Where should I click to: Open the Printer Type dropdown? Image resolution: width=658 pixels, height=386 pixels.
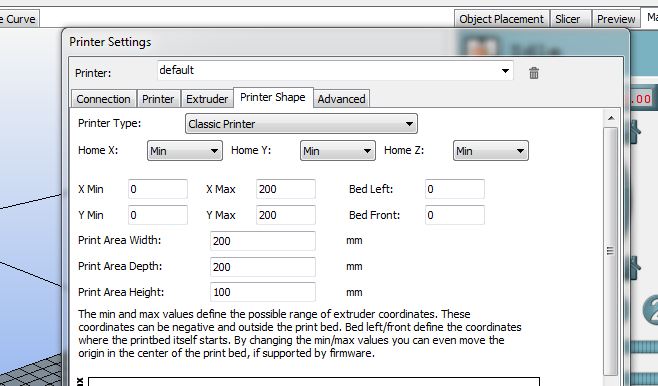[x=301, y=124]
